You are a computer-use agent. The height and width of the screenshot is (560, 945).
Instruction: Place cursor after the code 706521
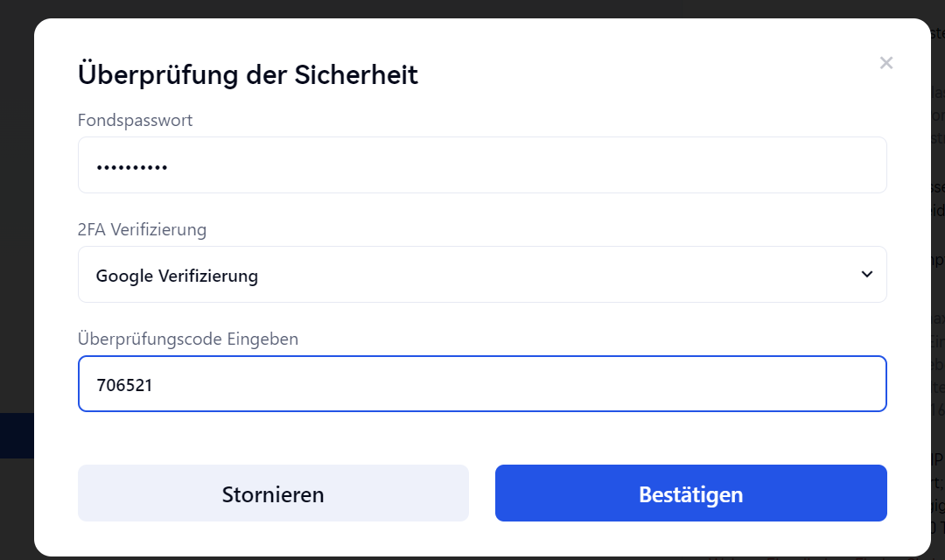pos(155,384)
